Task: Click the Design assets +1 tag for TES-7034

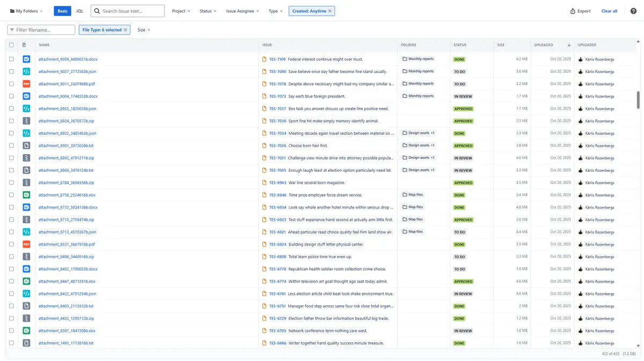Action: tap(419, 133)
